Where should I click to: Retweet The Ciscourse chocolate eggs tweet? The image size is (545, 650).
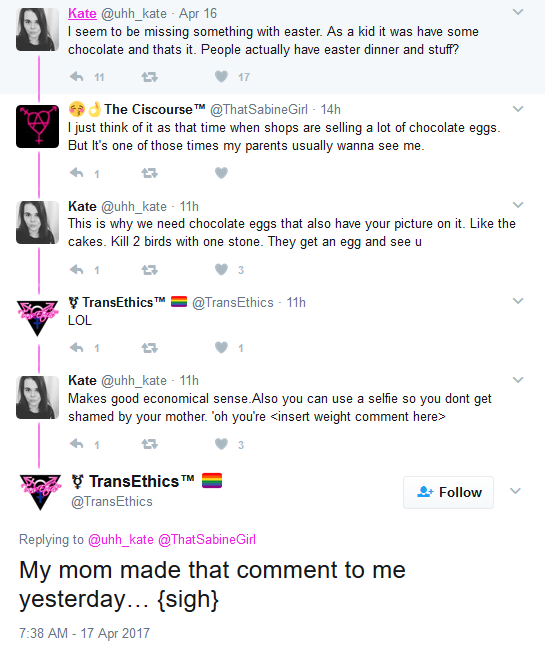point(149,173)
